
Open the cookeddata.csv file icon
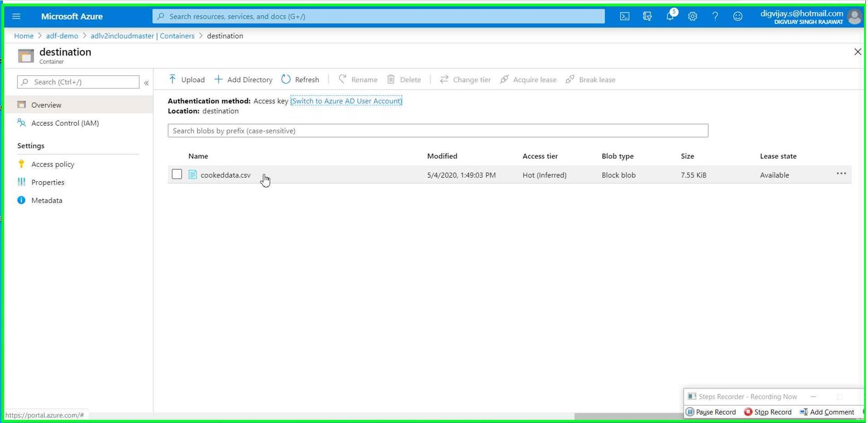(x=192, y=174)
